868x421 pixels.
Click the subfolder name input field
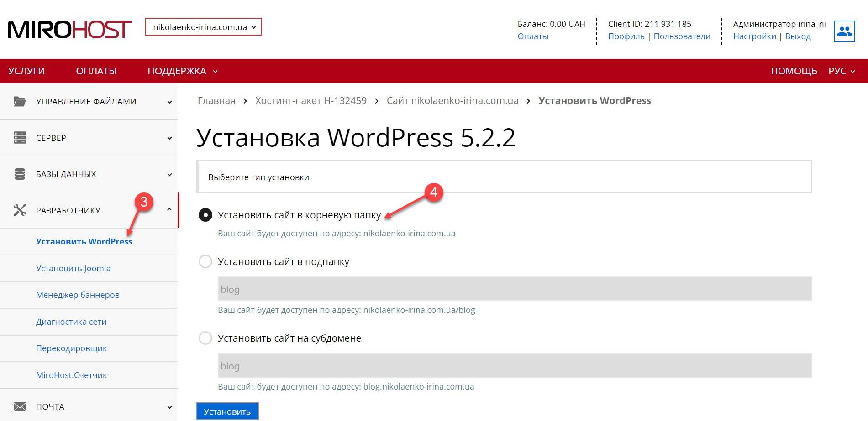click(x=515, y=289)
